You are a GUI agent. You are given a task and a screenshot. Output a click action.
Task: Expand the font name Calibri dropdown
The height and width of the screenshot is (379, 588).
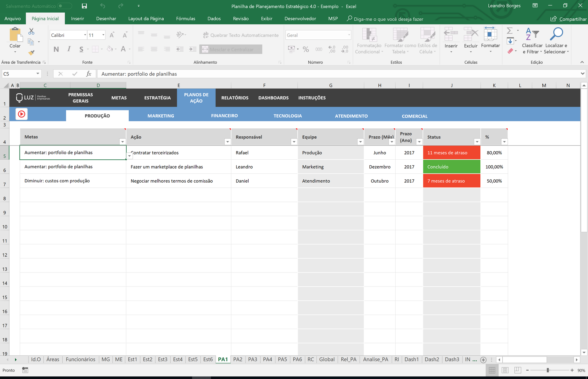85,35
